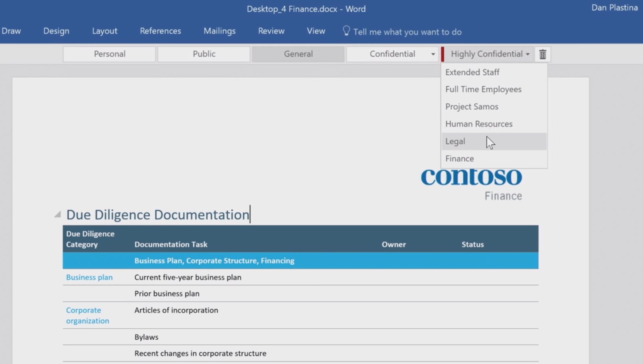Apply the Personal sensitivity label

tap(109, 54)
